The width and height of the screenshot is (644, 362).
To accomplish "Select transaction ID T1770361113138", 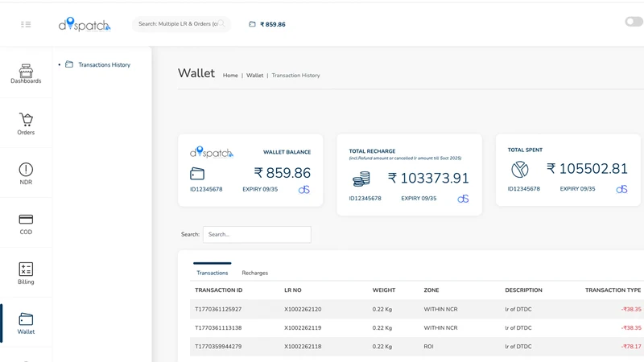I will [x=218, y=328].
